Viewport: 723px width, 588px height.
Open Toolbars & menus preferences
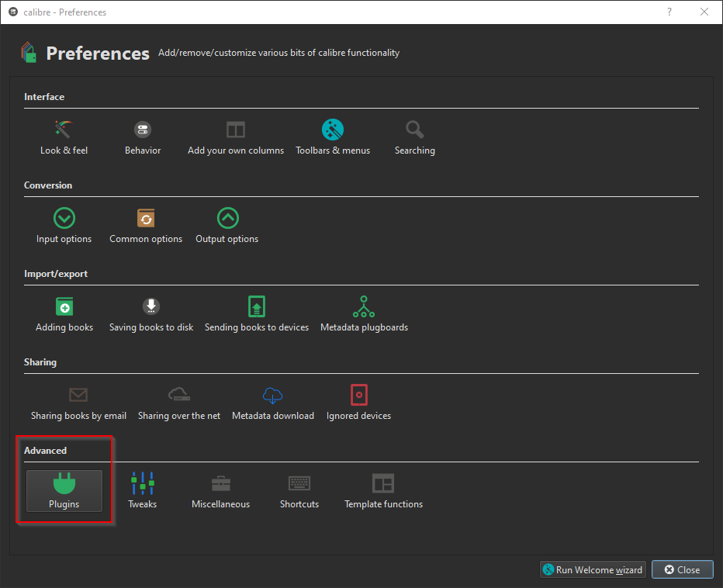click(x=333, y=137)
